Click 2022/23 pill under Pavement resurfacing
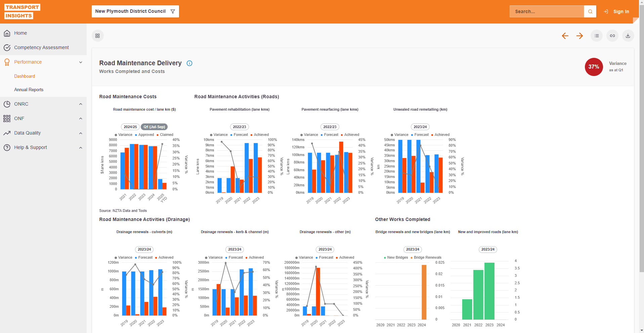The height and width of the screenshot is (333, 644). click(330, 127)
